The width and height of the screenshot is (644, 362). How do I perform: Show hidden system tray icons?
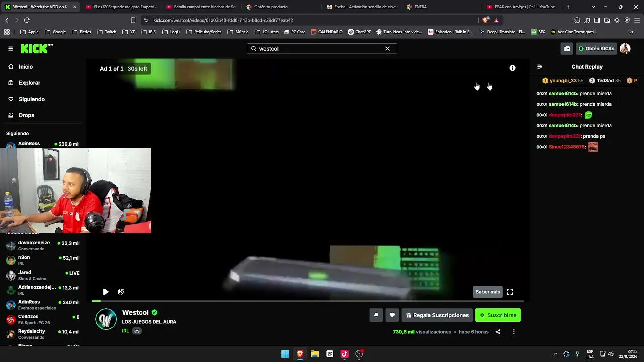pos(555,354)
